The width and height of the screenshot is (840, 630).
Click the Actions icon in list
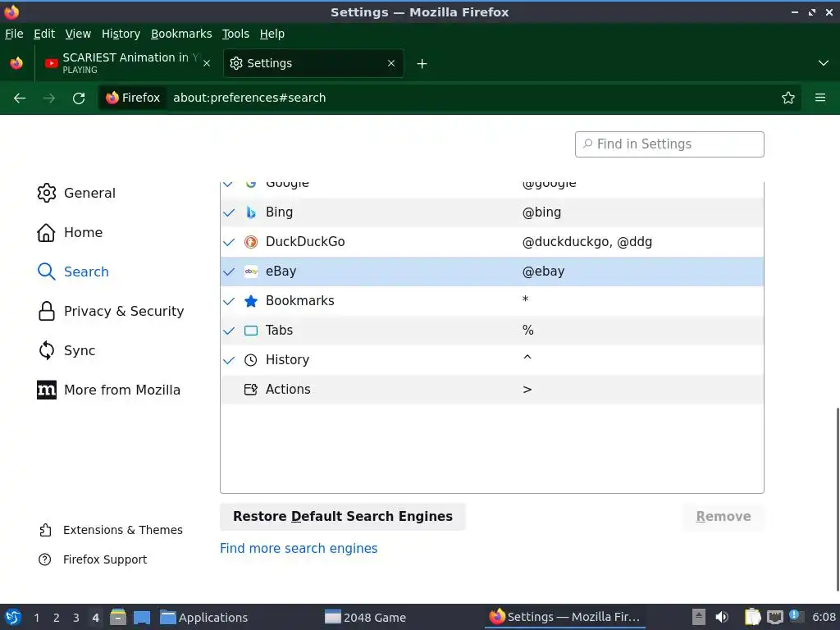pos(251,390)
